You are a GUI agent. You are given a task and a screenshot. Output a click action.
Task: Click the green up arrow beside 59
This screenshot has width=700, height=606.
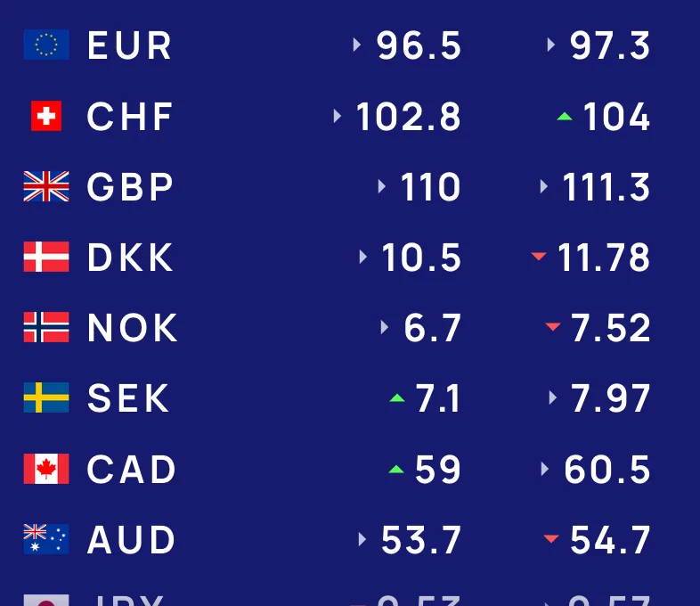396,469
